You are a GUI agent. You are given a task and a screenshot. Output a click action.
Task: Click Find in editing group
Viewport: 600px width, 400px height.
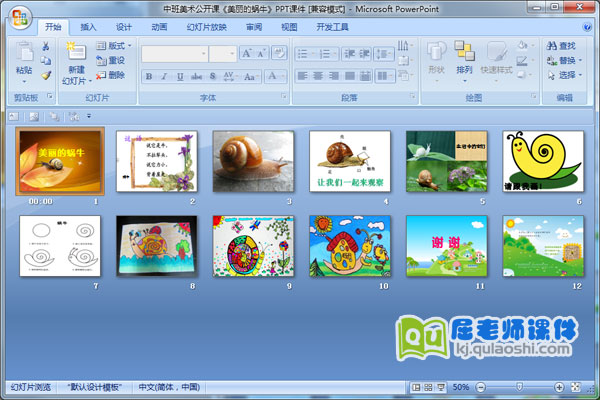pyautogui.click(x=561, y=46)
